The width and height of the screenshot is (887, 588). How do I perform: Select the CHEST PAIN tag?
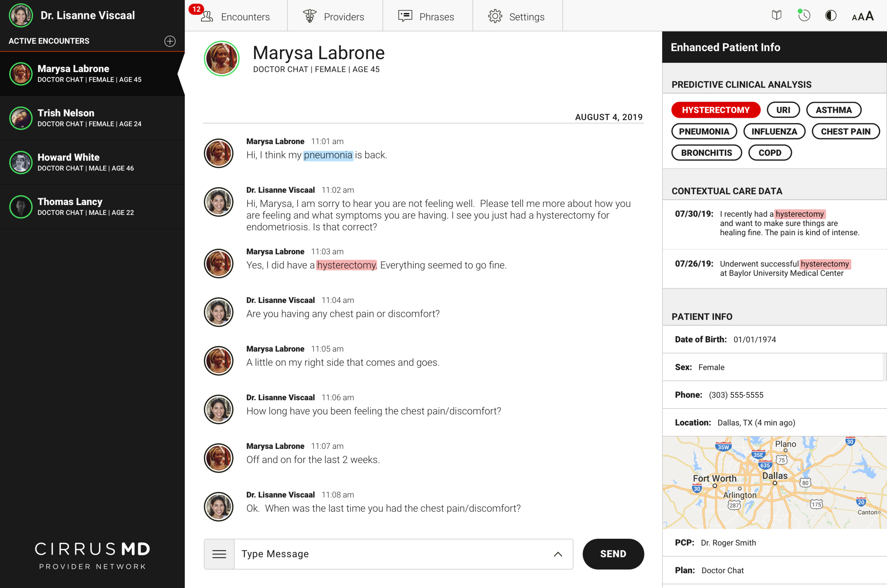[x=845, y=131]
